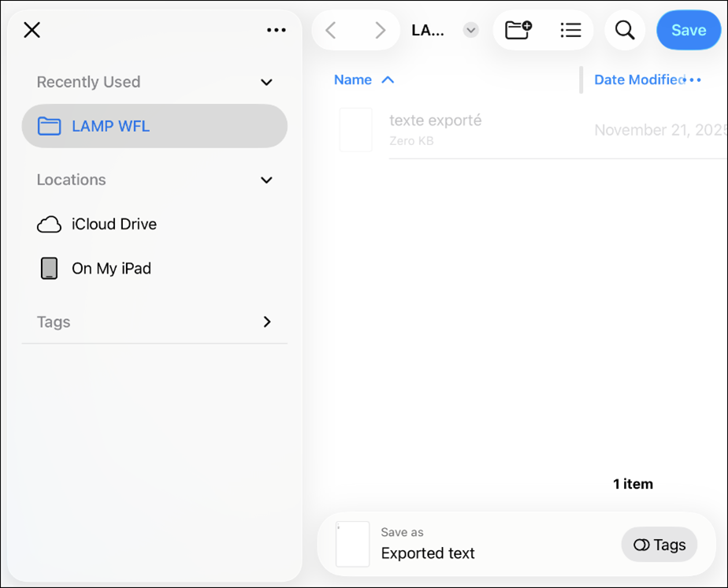Image resolution: width=728 pixels, height=588 pixels.
Task: Go forward using the right arrow
Action: tap(380, 30)
